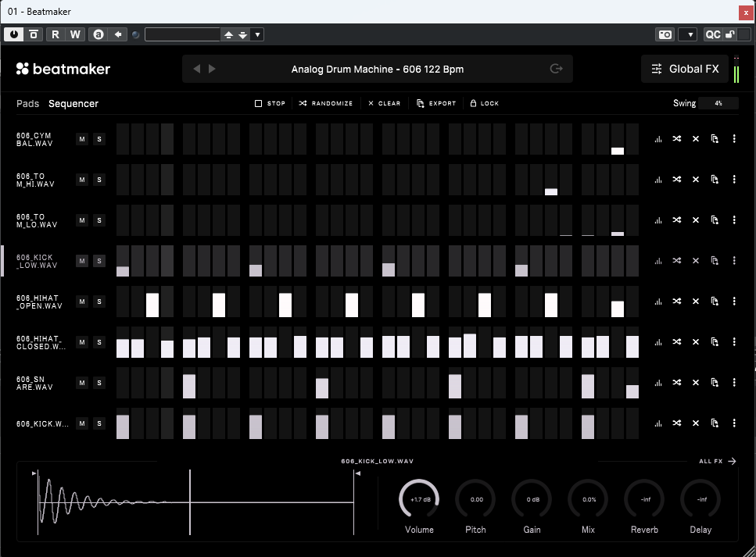Take a plugin snapshot with camera icon
This screenshot has width=756, height=557.
click(x=665, y=34)
